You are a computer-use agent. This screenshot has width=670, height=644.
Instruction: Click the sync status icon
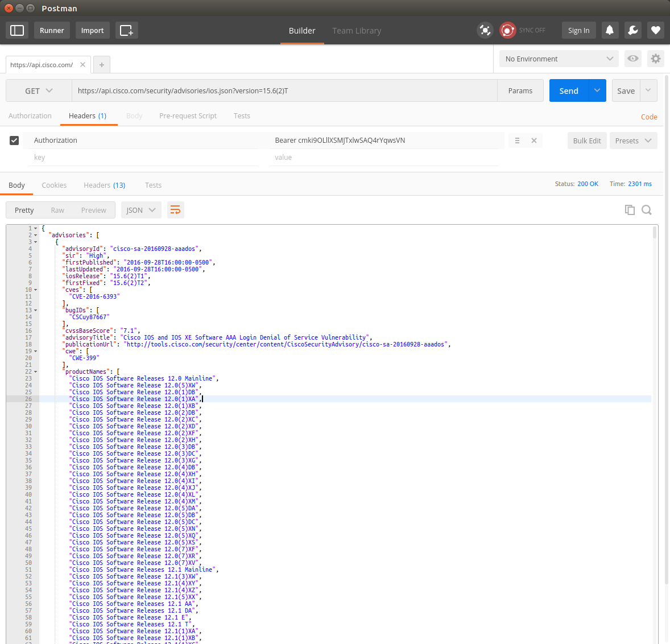pyautogui.click(x=507, y=31)
